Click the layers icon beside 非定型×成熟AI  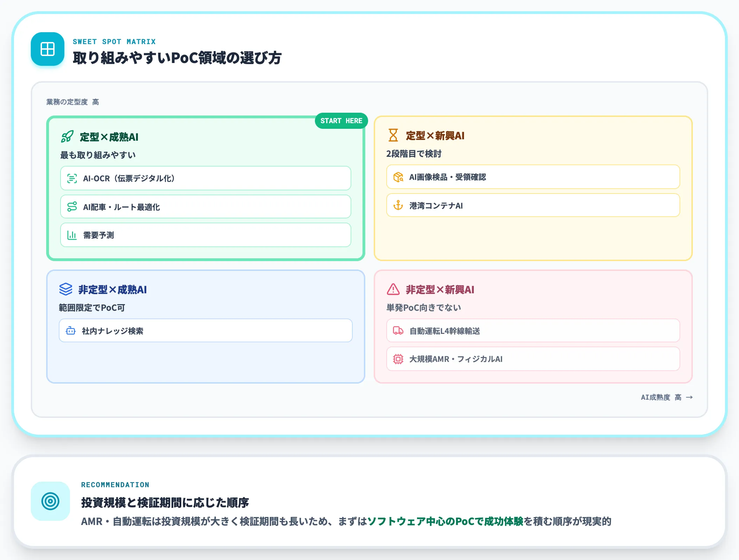66,289
